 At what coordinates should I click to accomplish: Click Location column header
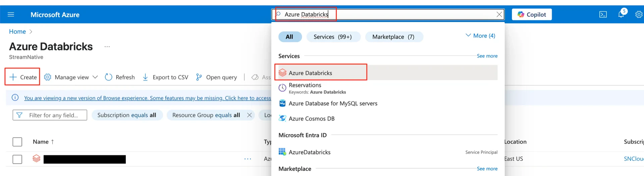point(515,142)
